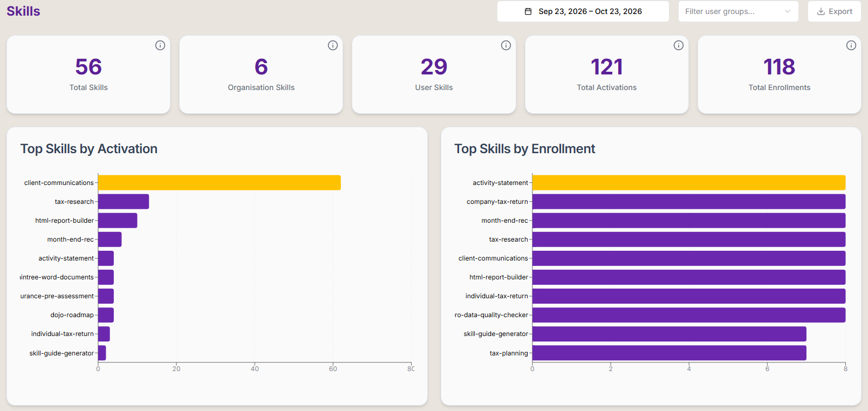The width and height of the screenshot is (868, 411).
Task: Click the "Skills" page title
Action: point(23,11)
